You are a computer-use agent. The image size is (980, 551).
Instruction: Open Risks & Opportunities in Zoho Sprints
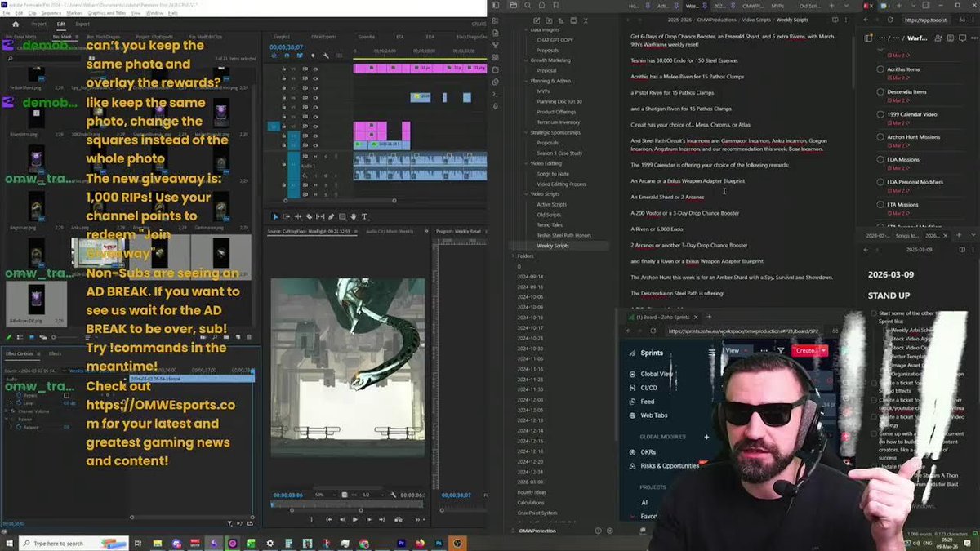pyautogui.click(x=670, y=466)
